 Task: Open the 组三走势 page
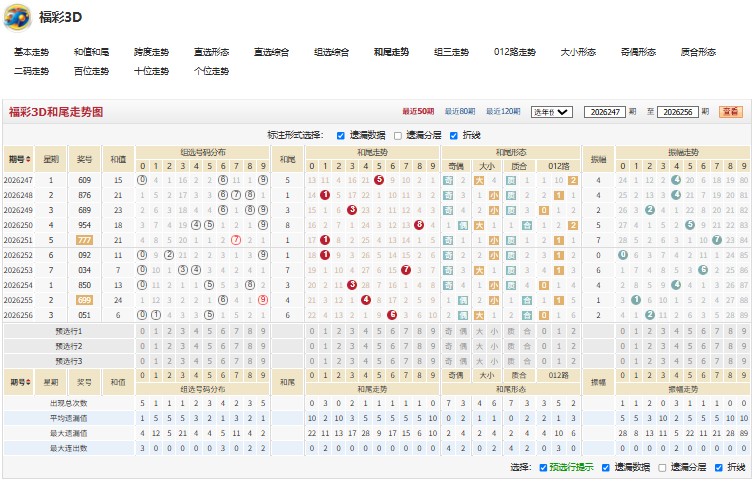click(451, 52)
